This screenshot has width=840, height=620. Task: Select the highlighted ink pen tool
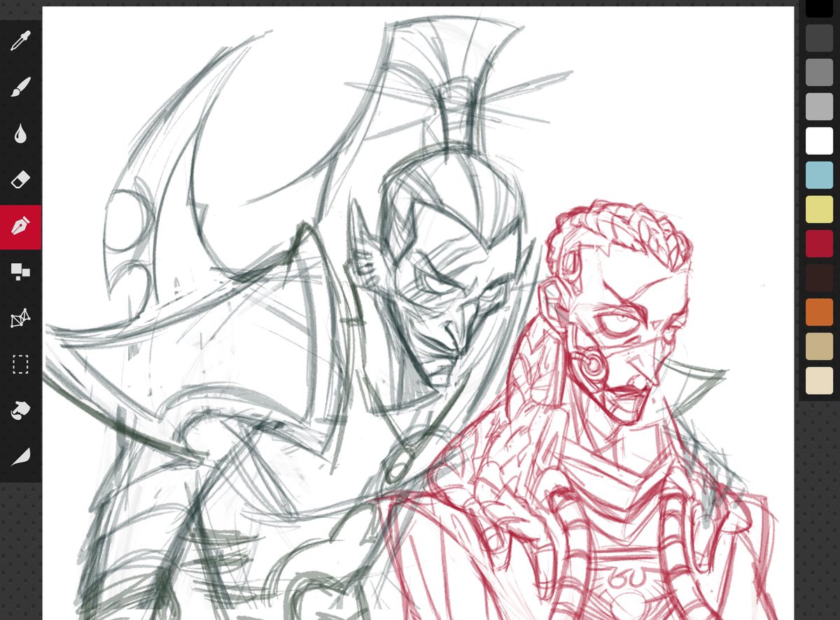click(20, 227)
